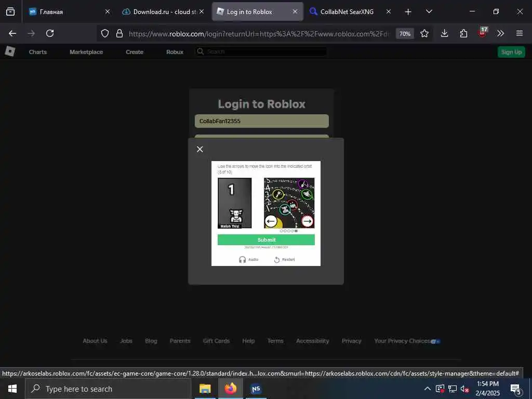
Task: Open the uBlock extension with badge 17
Action: point(482,33)
